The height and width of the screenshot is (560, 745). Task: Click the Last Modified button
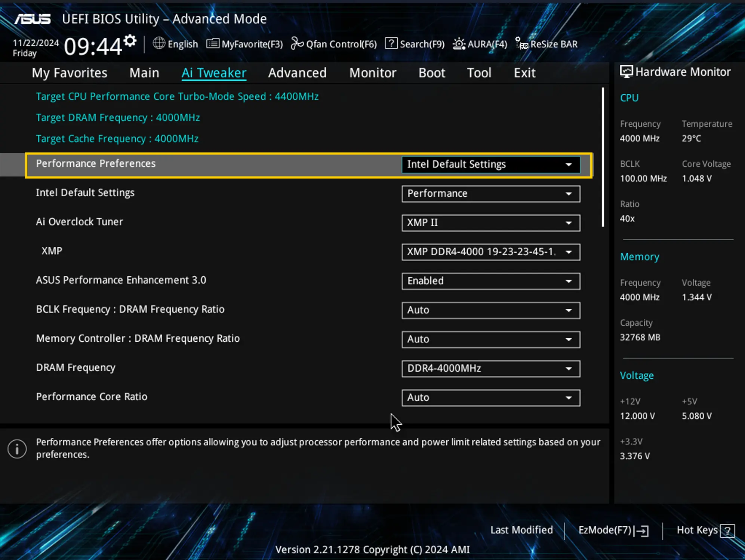[521, 530]
